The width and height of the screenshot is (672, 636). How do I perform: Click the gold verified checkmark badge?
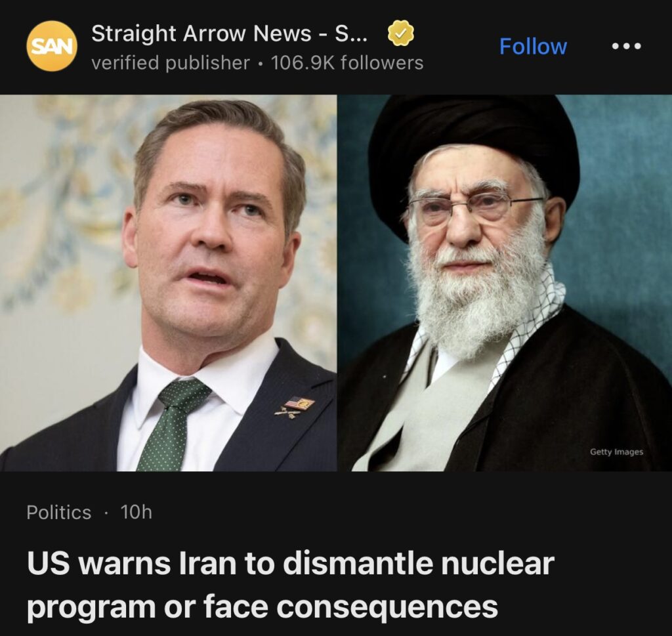click(x=401, y=33)
